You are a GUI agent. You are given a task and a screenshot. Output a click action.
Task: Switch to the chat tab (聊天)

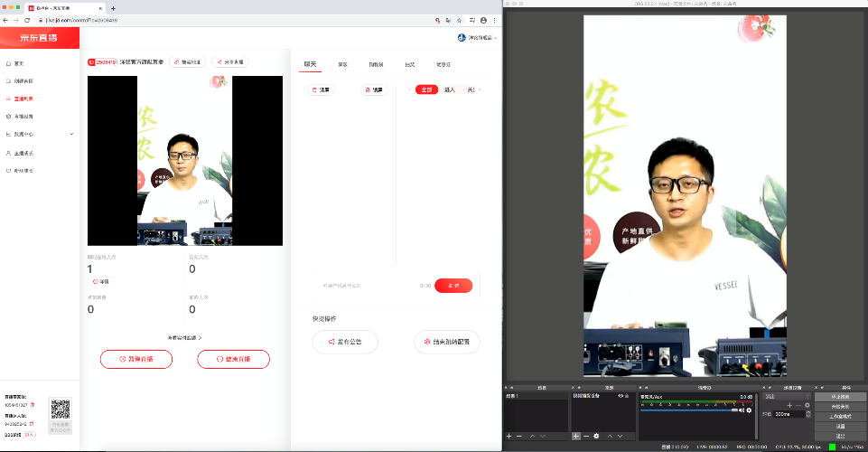click(310, 64)
